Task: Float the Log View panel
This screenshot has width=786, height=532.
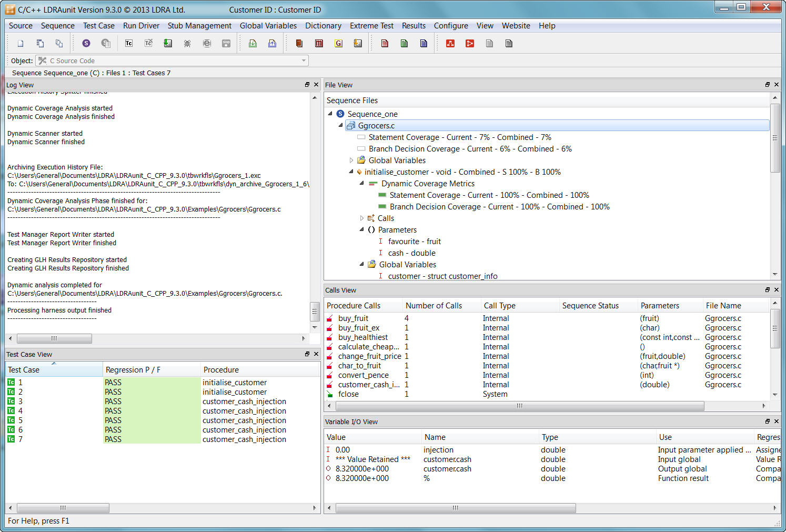Action: pos(307,85)
